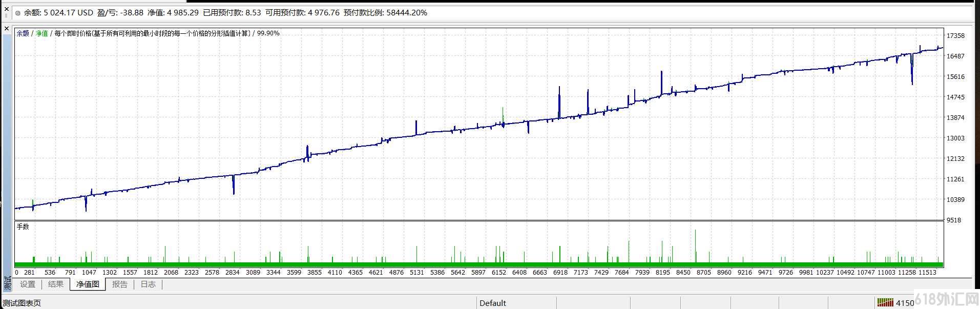Image resolution: width=980 pixels, height=309 pixels.
Task: Show the 日志 tab
Action: pyautogui.click(x=148, y=284)
